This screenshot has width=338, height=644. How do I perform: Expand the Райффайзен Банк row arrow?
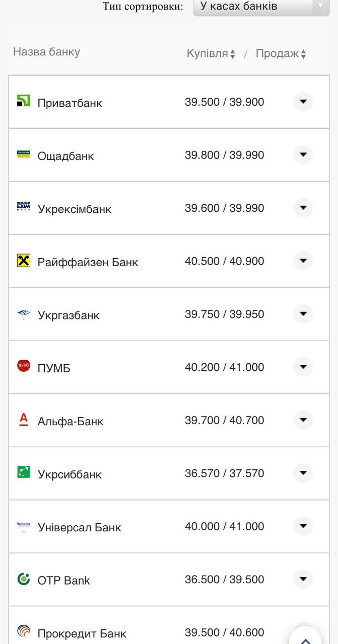(x=303, y=261)
